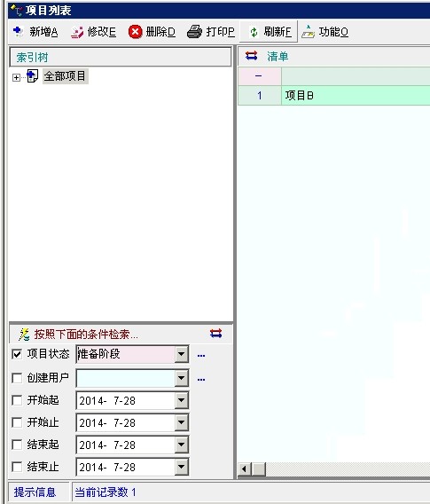Viewport: 430px width, 504px height.
Task: Click the list's left scroll arrow
Action: 245,469
